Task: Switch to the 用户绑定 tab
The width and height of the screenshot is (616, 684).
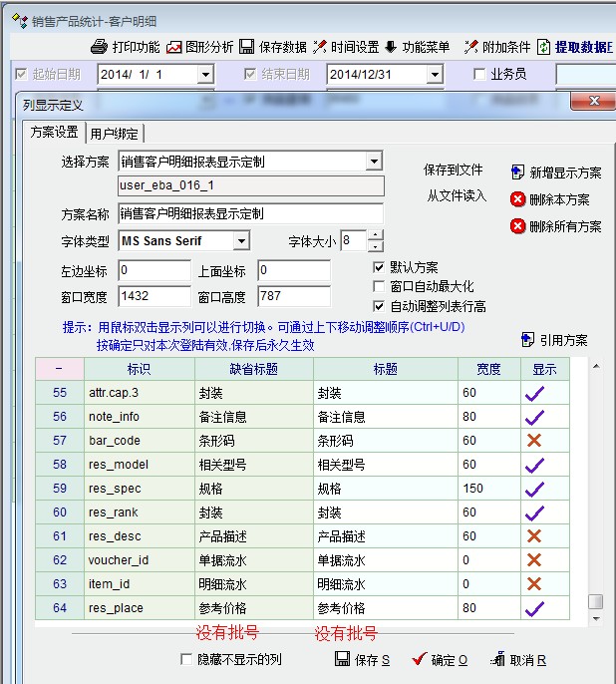Action: (x=116, y=134)
